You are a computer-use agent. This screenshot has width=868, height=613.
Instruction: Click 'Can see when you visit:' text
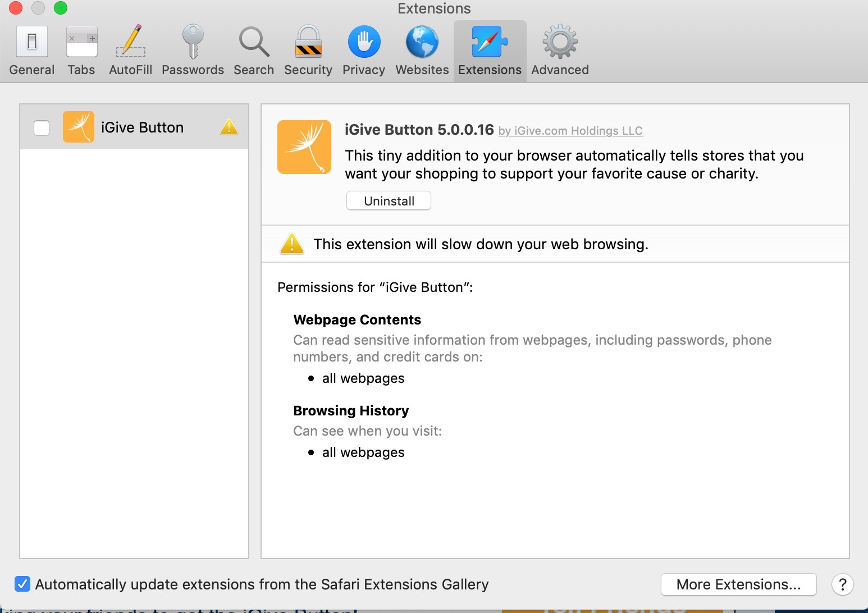coord(368,431)
